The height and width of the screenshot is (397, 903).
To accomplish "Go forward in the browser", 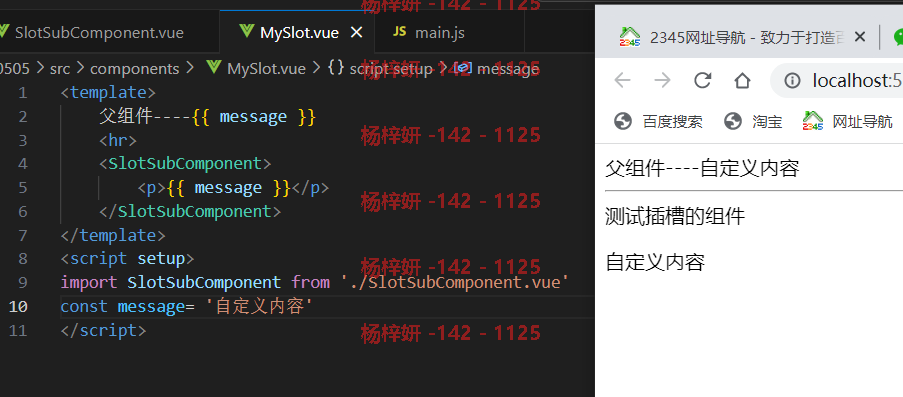I will coord(662,80).
